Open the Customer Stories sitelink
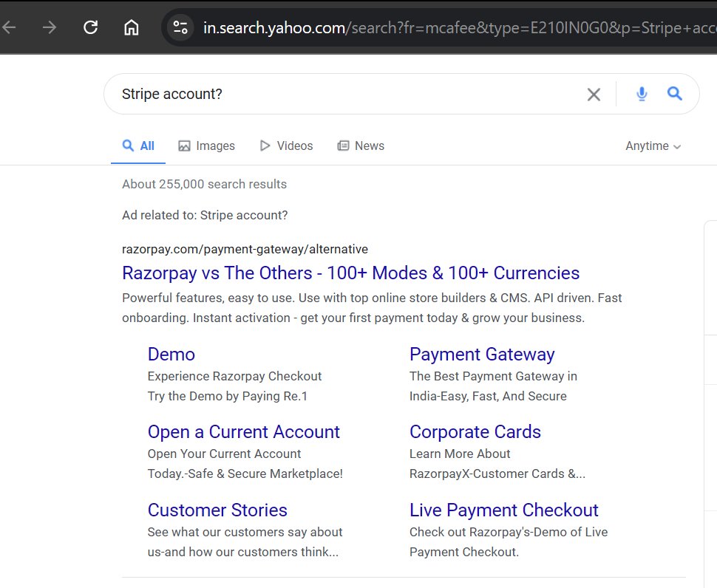717x588 pixels. (x=217, y=510)
